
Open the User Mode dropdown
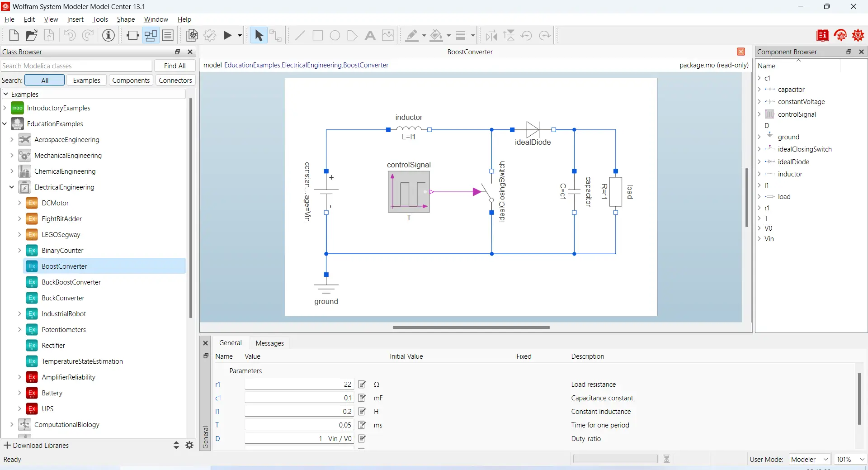click(x=810, y=459)
